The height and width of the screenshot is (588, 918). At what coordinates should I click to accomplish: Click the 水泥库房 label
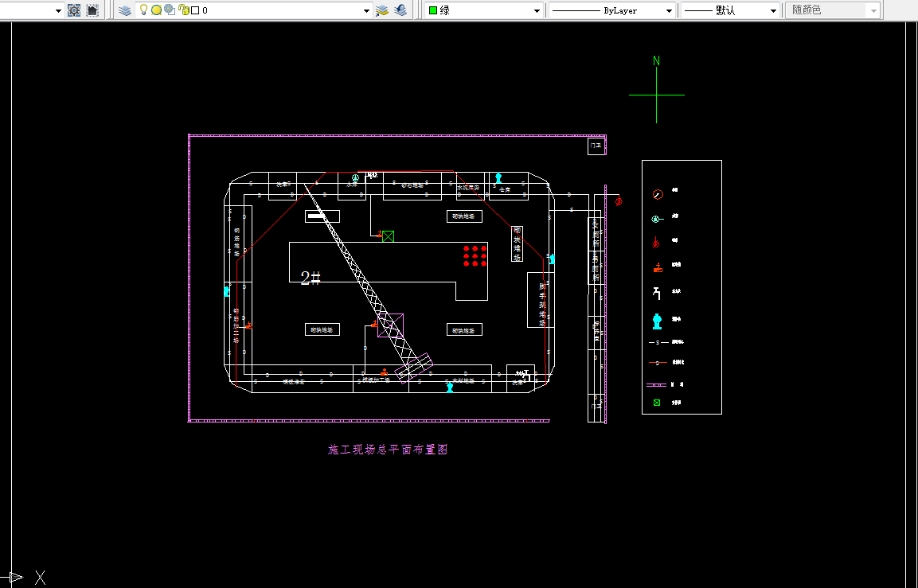pos(468,188)
